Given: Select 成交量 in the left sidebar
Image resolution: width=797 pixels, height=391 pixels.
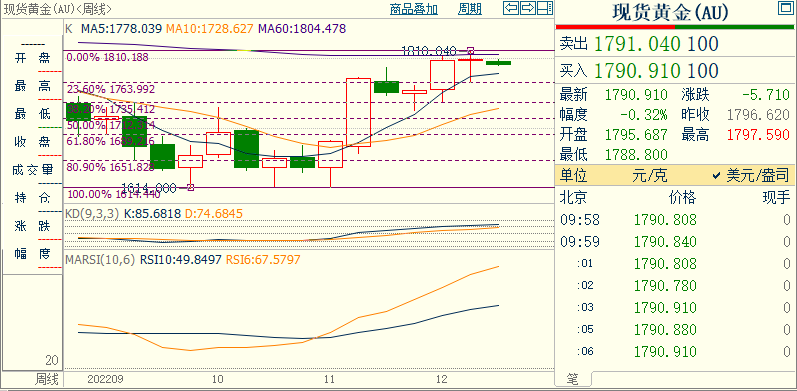Looking at the screenshot, I should 33,170.
